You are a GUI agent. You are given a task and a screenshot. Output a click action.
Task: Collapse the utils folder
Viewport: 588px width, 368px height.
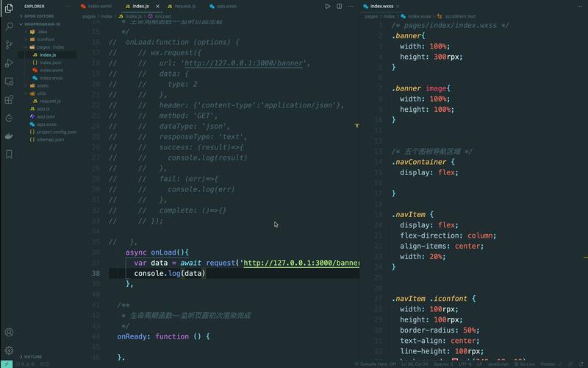pyautogui.click(x=41, y=93)
